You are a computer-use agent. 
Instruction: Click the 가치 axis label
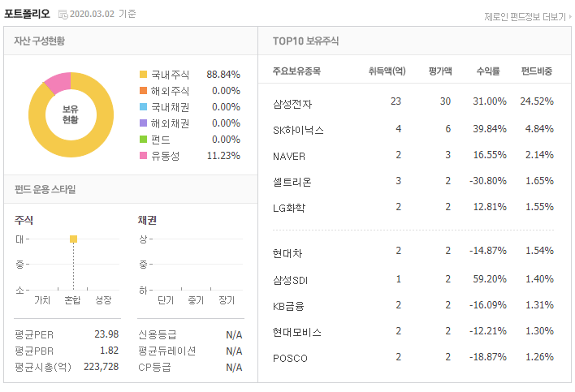coord(42,300)
